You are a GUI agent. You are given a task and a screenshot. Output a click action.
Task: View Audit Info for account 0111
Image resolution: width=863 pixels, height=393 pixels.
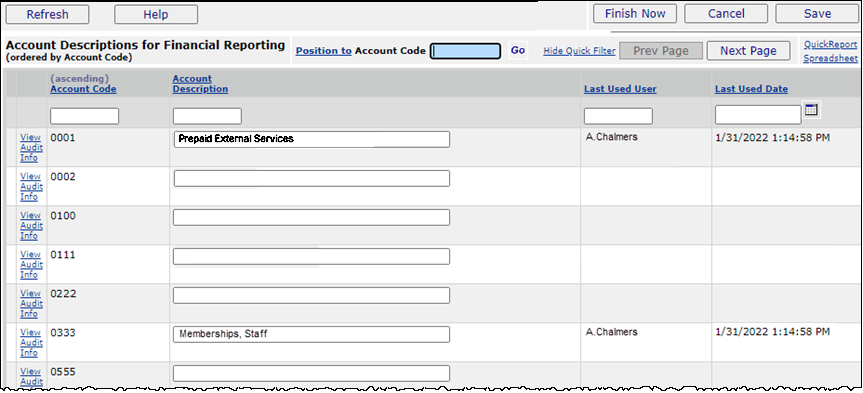pyautogui.click(x=30, y=265)
